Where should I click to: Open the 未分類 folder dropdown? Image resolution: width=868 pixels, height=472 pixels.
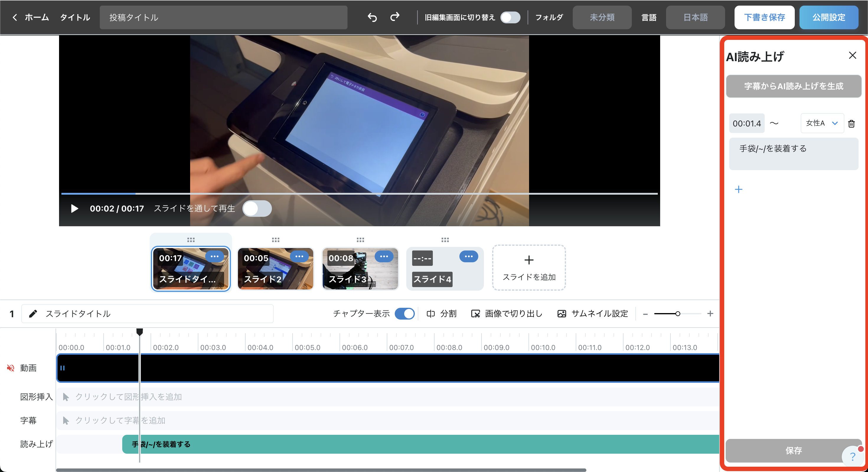(x=602, y=17)
